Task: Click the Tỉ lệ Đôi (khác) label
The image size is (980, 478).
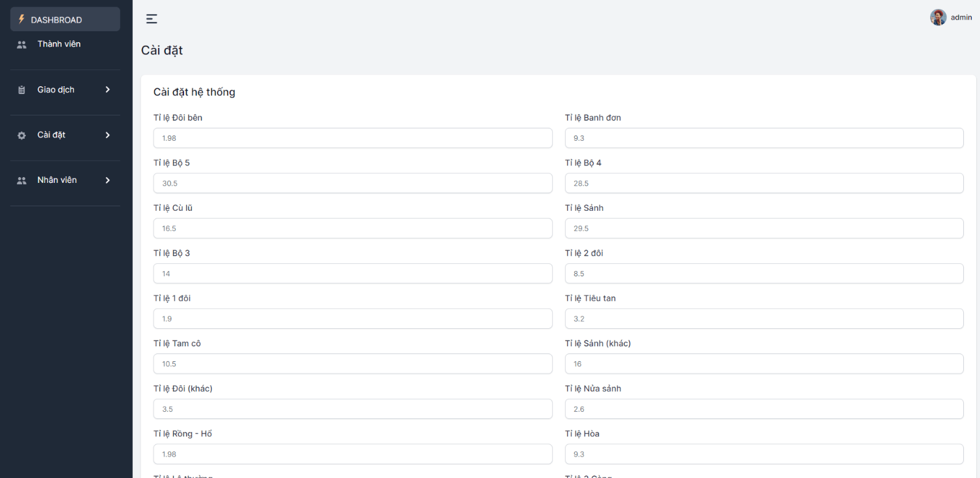Action: tap(183, 388)
